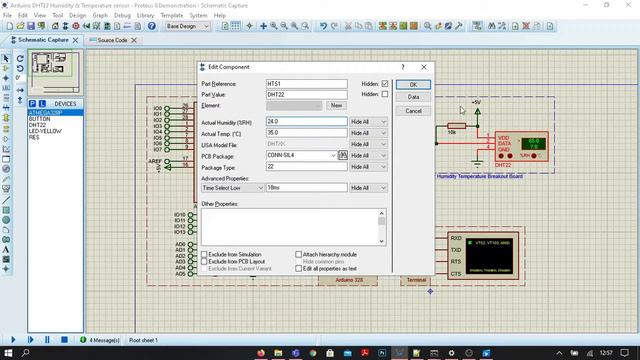This screenshot has height=360, width=640.
Task: Click PCB Package browse icon beside CONN-SIL4
Action: tap(343, 155)
